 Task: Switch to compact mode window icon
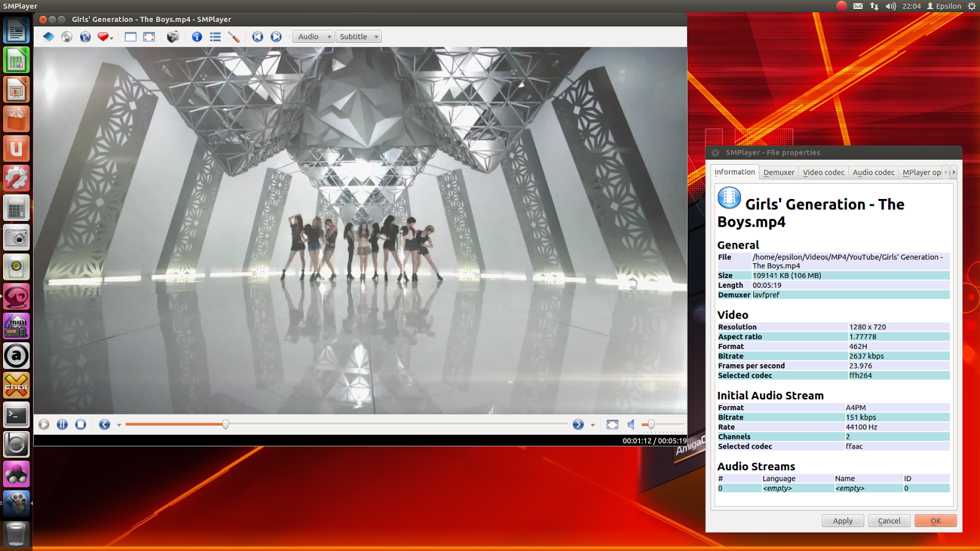pos(130,37)
